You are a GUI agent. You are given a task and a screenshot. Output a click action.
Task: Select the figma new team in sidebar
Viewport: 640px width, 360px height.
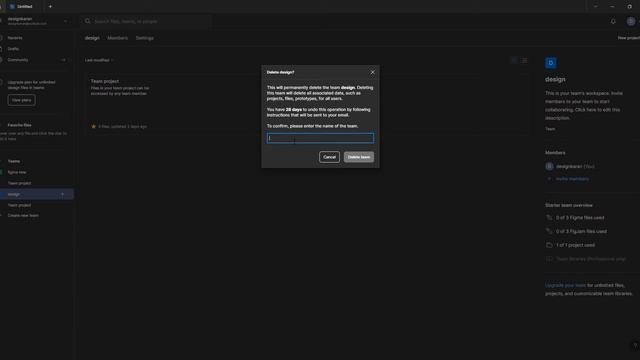[x=17, y=172]
